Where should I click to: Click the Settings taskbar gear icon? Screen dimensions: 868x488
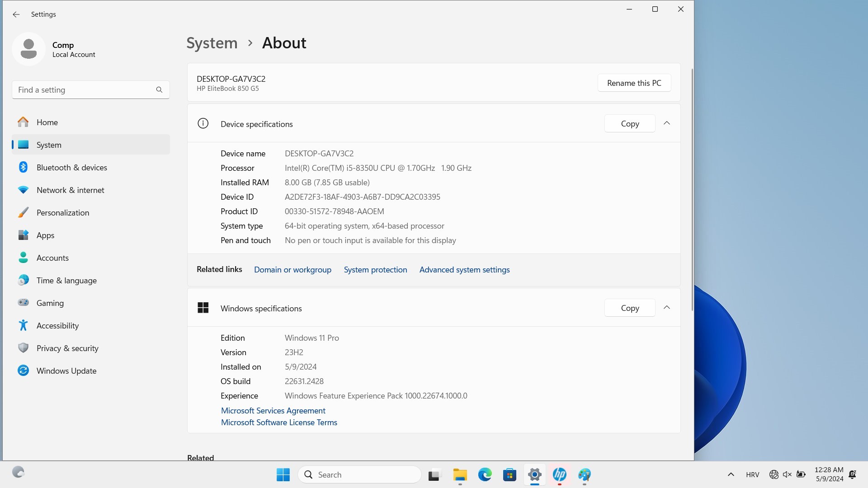coord(534,474)
